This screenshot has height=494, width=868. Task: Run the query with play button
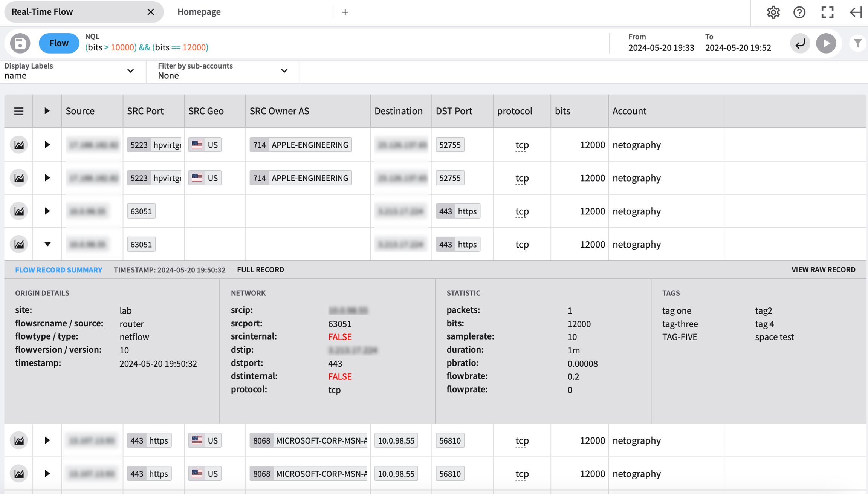[x=826, y=43]
